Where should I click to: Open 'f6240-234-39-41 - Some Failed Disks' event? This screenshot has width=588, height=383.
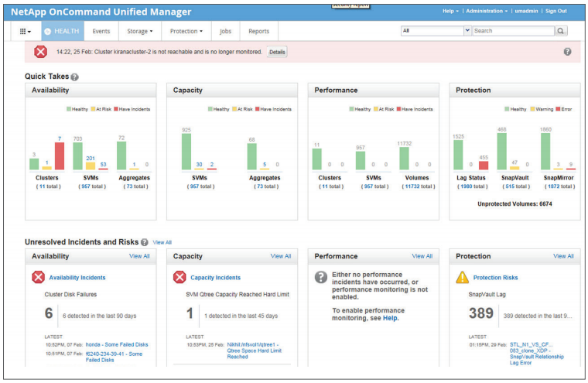(114, 357)
